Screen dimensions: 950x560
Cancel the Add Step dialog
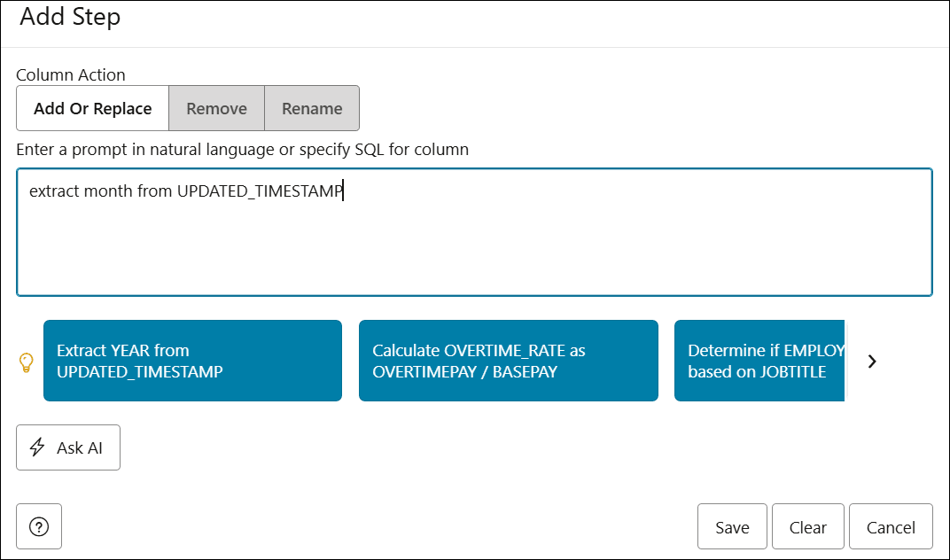891,525
